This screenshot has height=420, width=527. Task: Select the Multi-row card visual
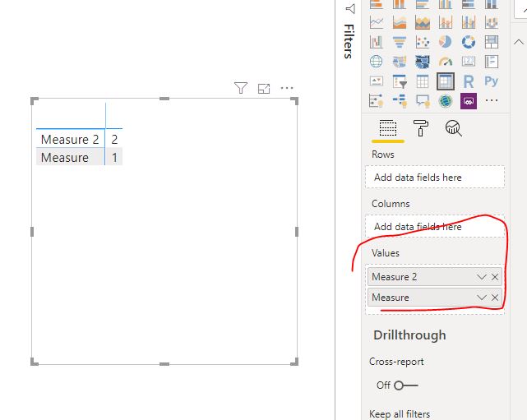492,62
